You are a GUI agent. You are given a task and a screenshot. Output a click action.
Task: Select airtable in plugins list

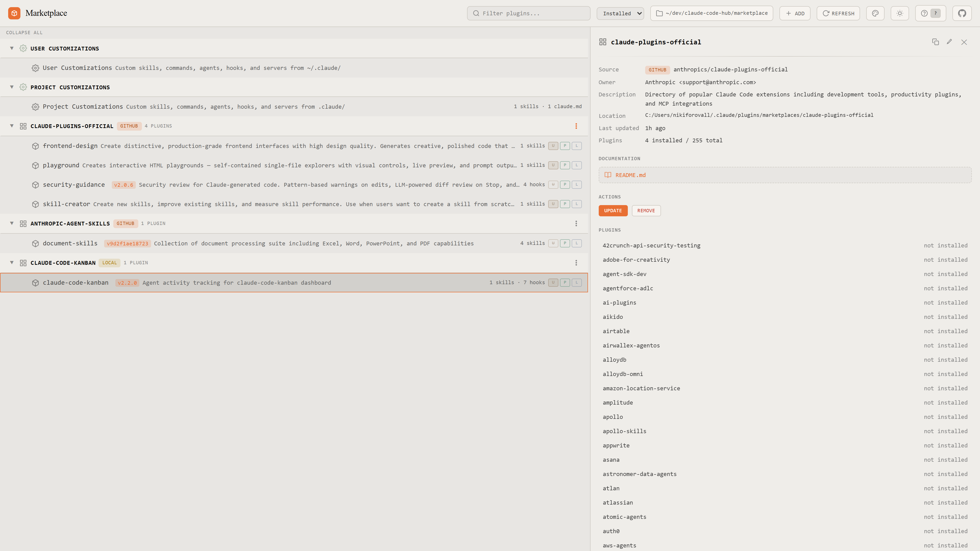coord(785,331)
